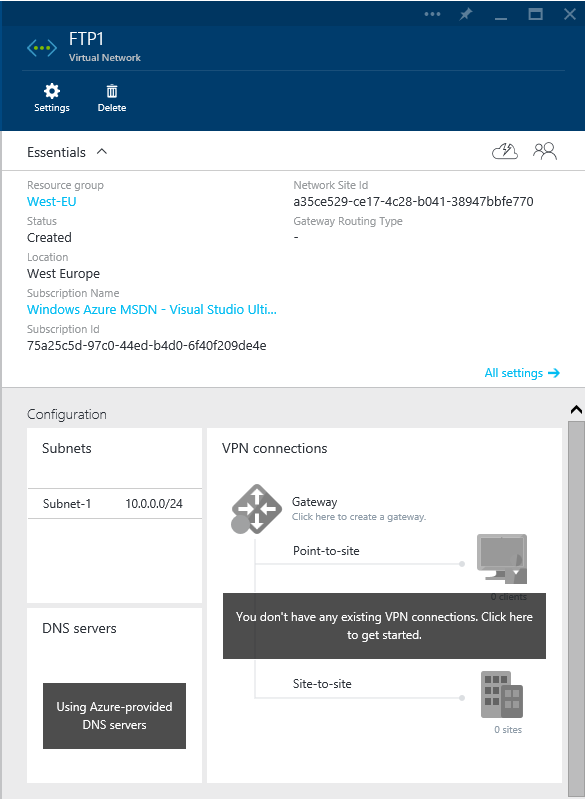
Task: Click the Gateway router icon
Action: (256, 509)
